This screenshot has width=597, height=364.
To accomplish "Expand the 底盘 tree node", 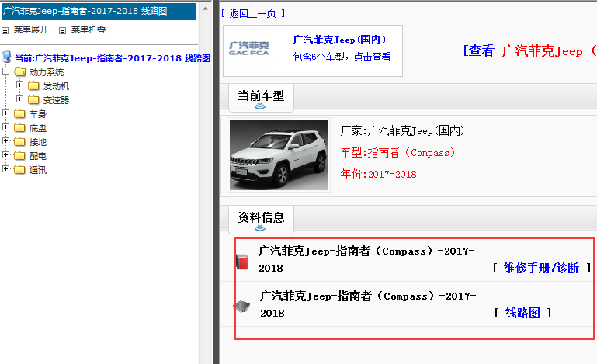I will (x=5, y=127).
